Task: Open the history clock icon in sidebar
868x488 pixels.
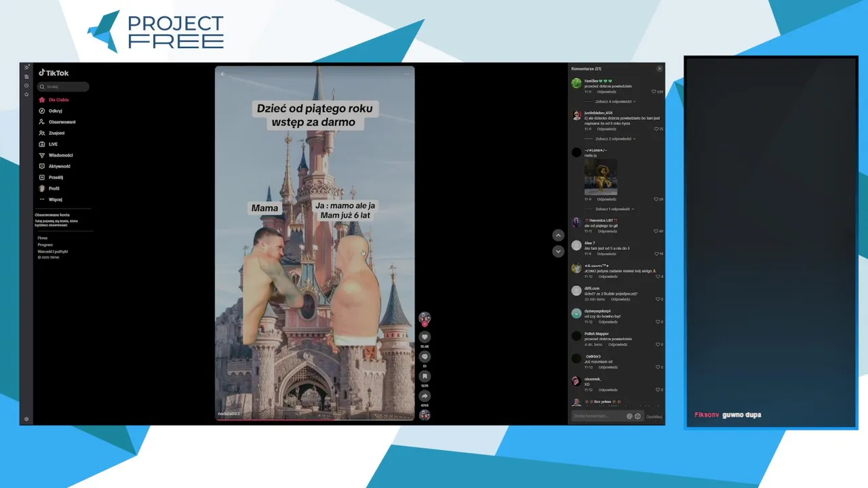Action: coord(26,85)
